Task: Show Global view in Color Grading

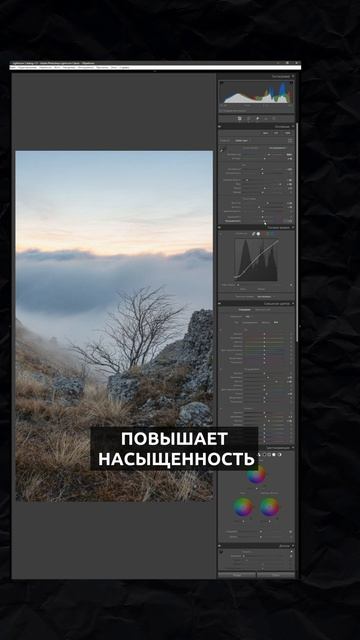Action: pos(280,455)
